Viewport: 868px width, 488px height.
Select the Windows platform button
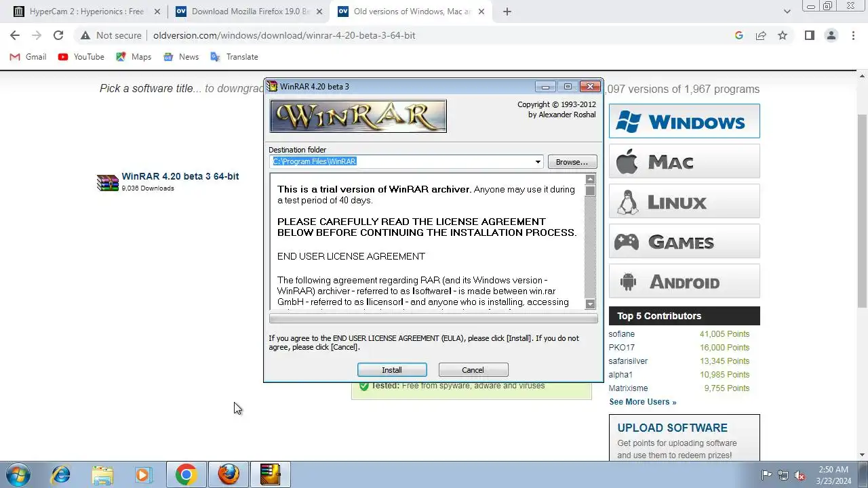pyautogui.click(x=684, y=121)
